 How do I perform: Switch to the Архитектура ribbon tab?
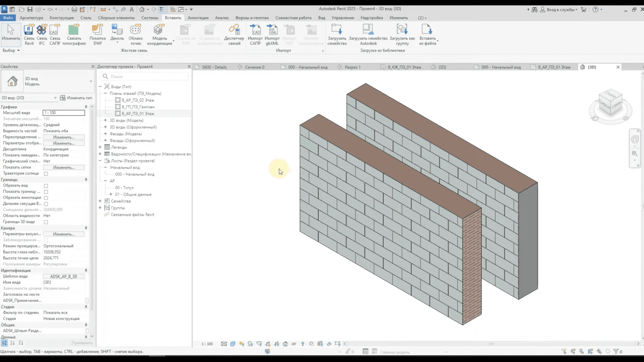31,18
